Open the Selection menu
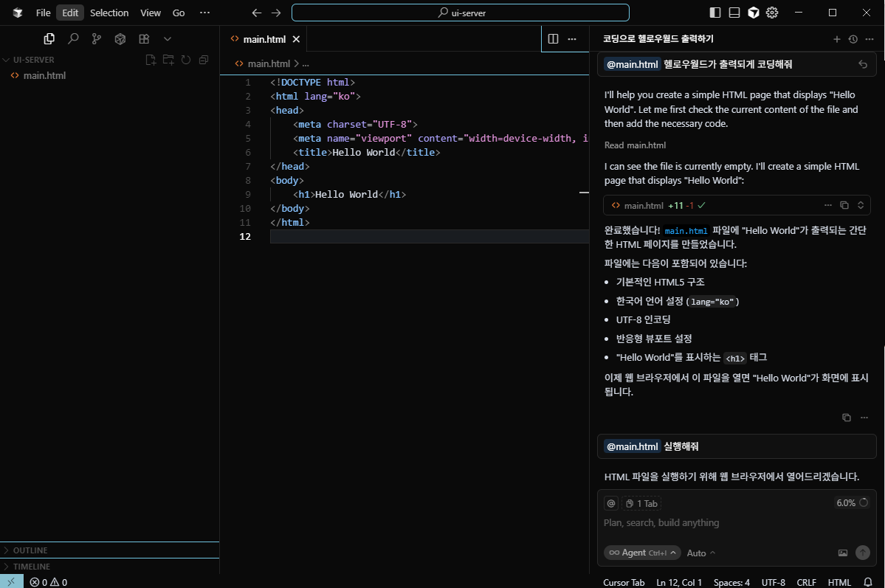Image resolution: width=885 pixels, height=588 pixels. point(109,13)
